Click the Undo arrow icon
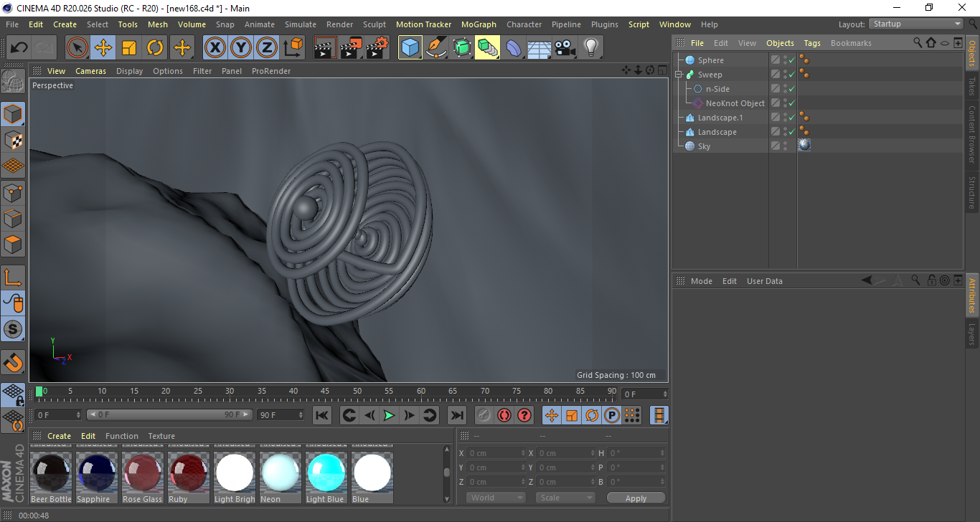 [19, 48]
